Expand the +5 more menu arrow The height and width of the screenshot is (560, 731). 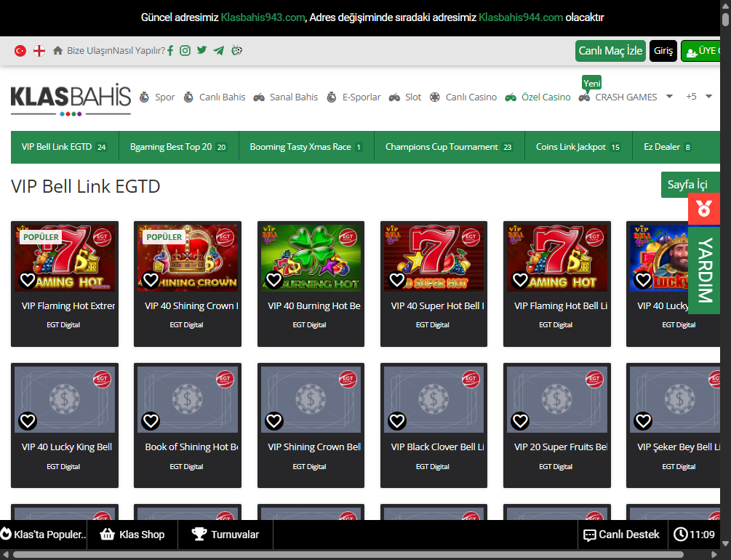pos(708,97)
